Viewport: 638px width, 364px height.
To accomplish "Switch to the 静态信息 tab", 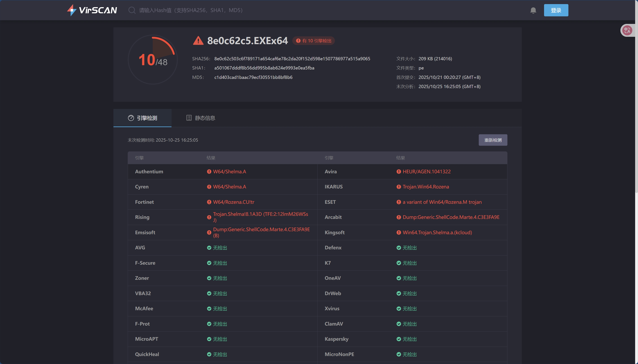I will 201,118.
